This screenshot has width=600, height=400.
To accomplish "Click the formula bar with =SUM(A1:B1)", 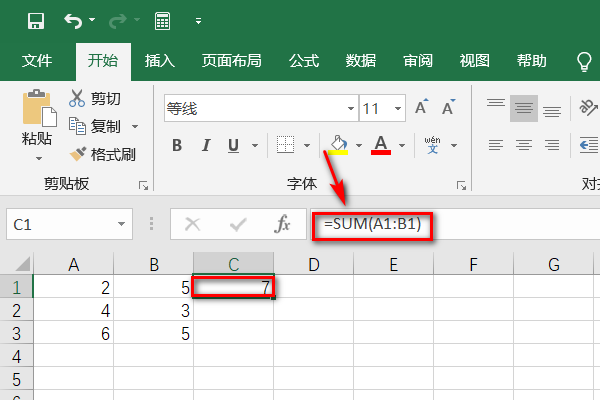I will (x=455, y=224).
